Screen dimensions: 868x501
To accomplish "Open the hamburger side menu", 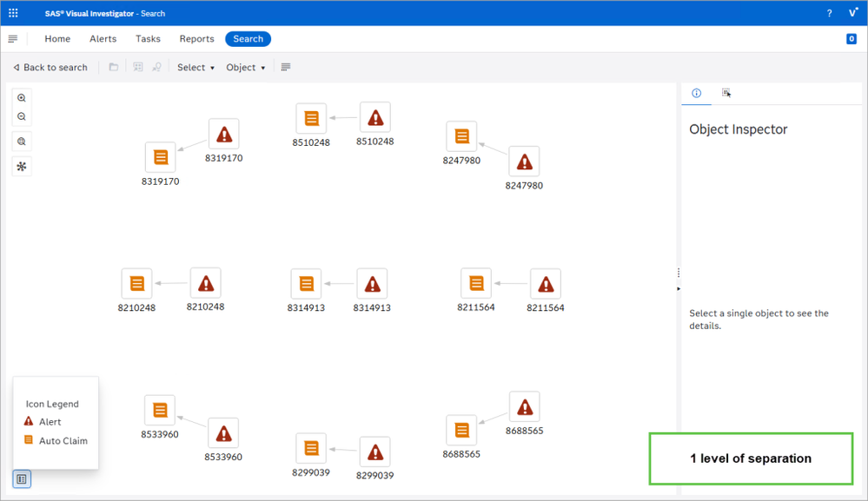I will (x=13, y=39).
